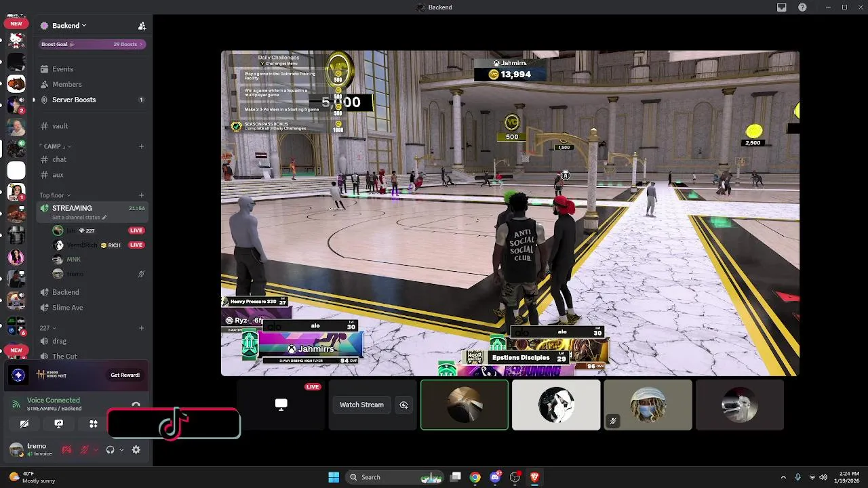Add a channel to CAMP category

tap(142, 146)
